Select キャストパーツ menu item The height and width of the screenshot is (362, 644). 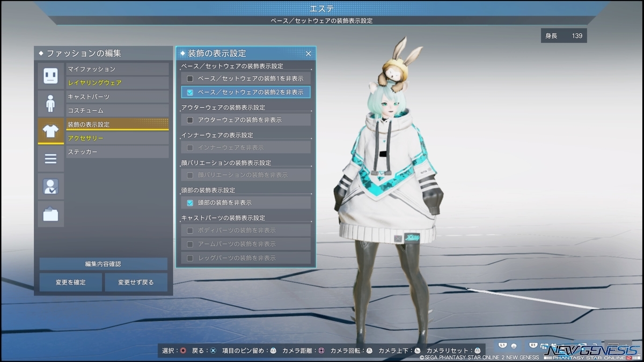click(117, 97)
